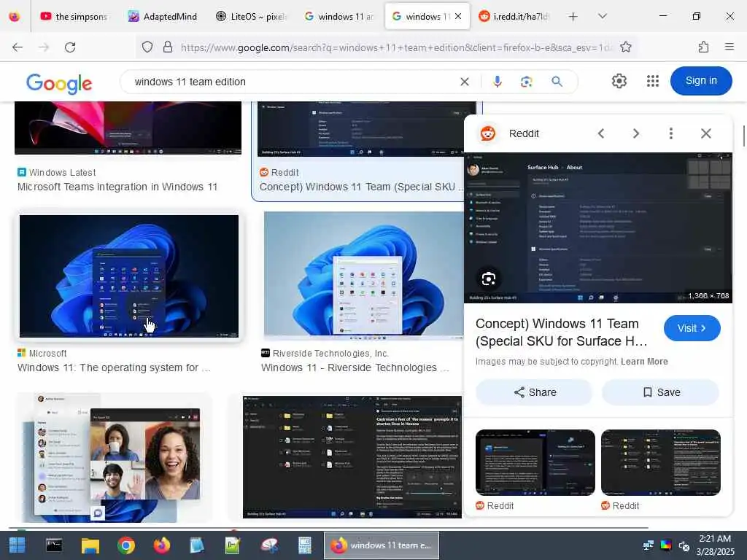Focus the browser address bar
The height and width of the screenshot is (560, 747).
[x=395, y=47]
